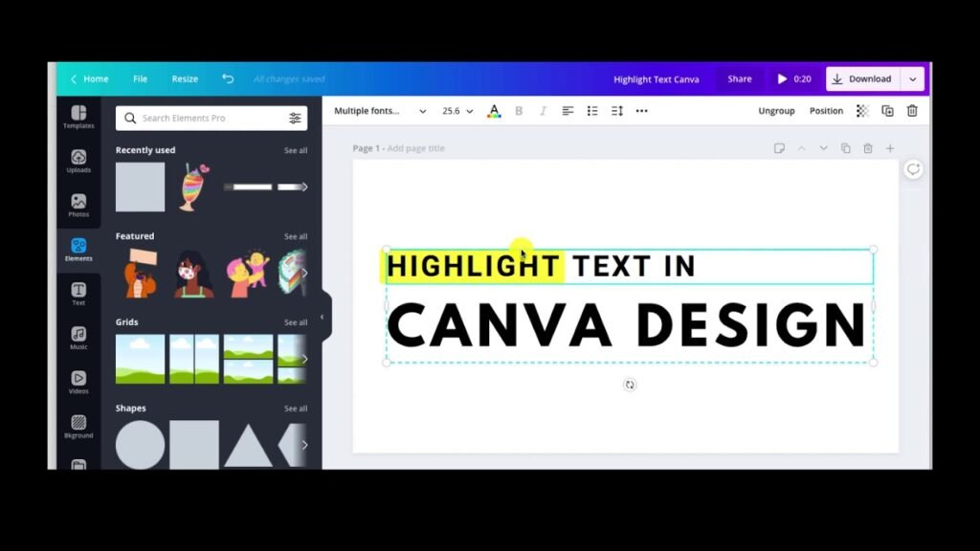The height and width of the screenshot is (551, 980).
Task: Toggle italic formatting
Action: [543, 111]
